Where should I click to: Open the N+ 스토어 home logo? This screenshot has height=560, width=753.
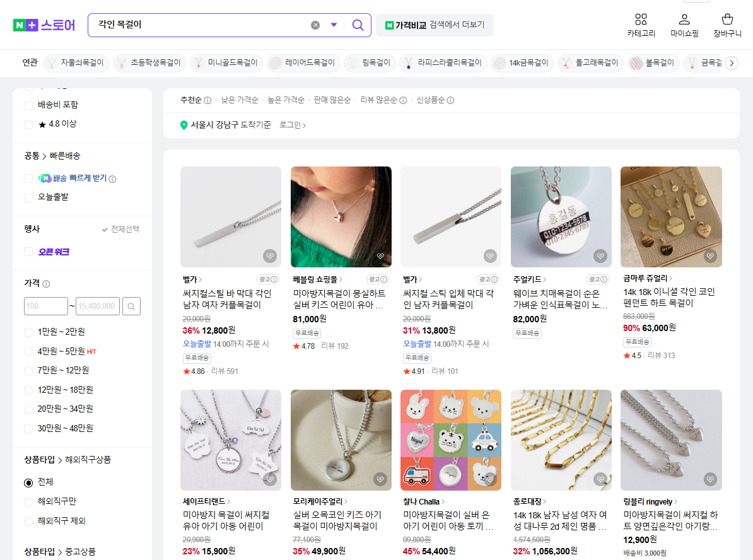pos(44,25)
